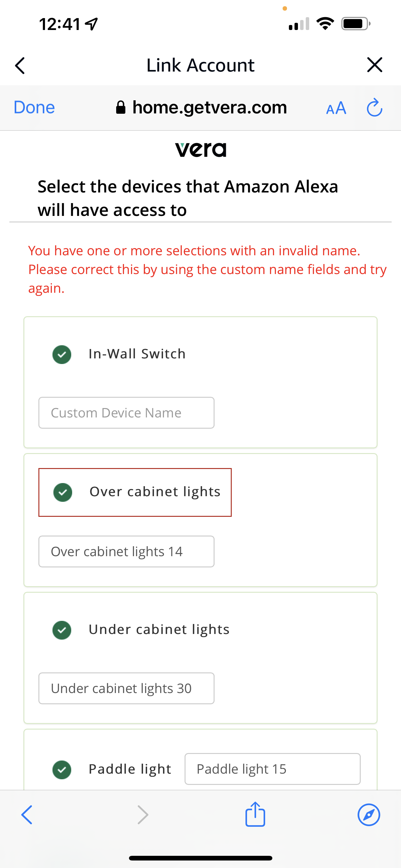
Task: Tap the browser back arrow in bottom bar
Action: coord(27,815)
